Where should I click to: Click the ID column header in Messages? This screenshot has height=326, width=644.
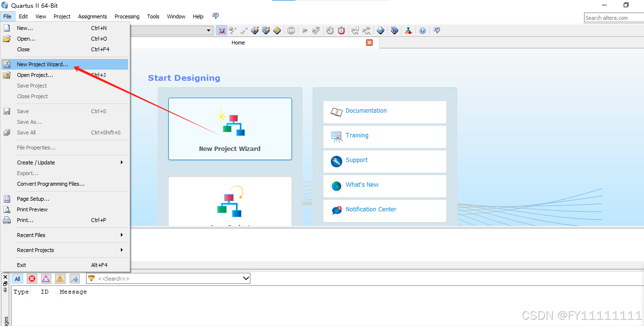[x=44, y=292]
